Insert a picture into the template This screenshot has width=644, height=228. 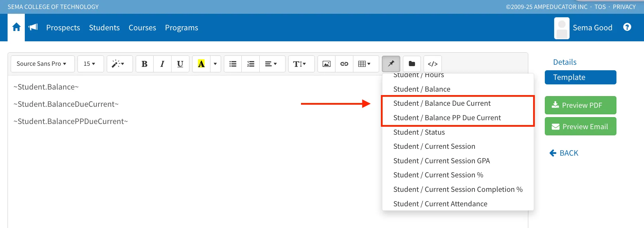(x=326, y=64)
